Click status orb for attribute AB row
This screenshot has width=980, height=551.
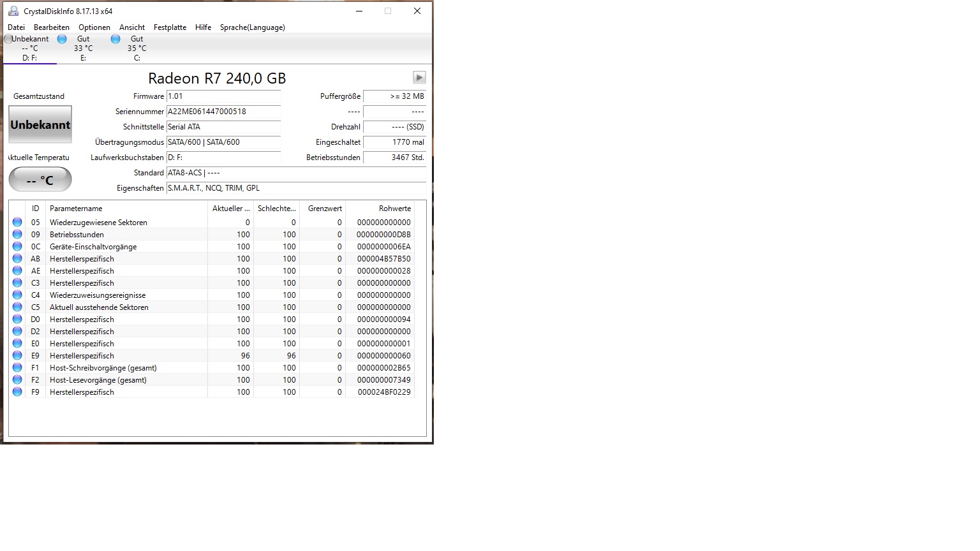tap(17, 259)
